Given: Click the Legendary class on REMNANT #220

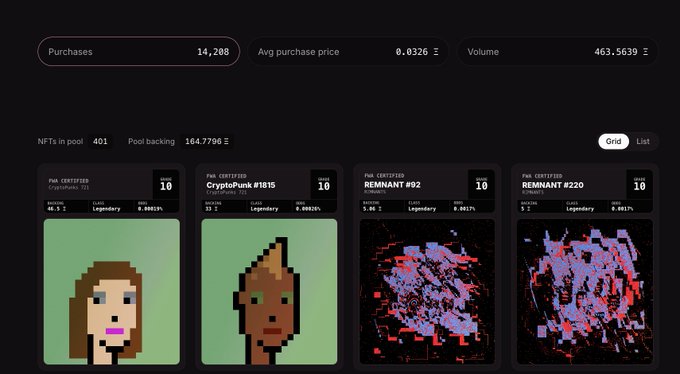Looking at the screenshot, I should (580, 209).
